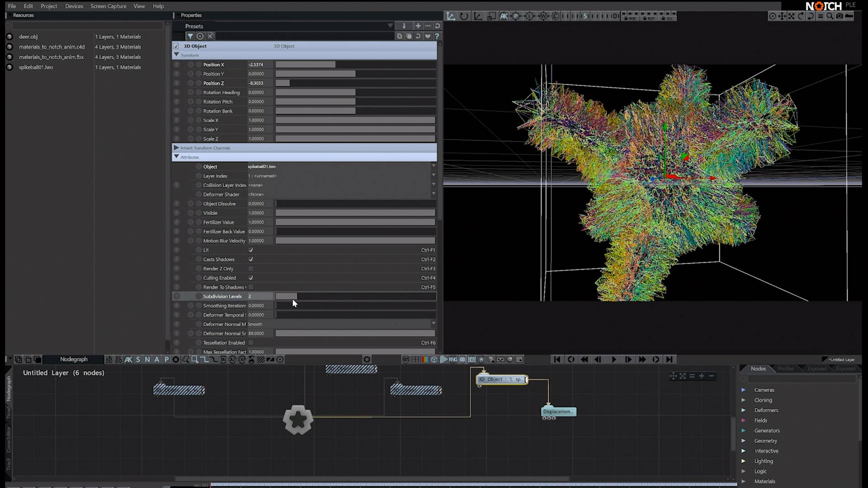
Task: Click the S icon in nodegraph toolbar
Action: coord(138,360)
